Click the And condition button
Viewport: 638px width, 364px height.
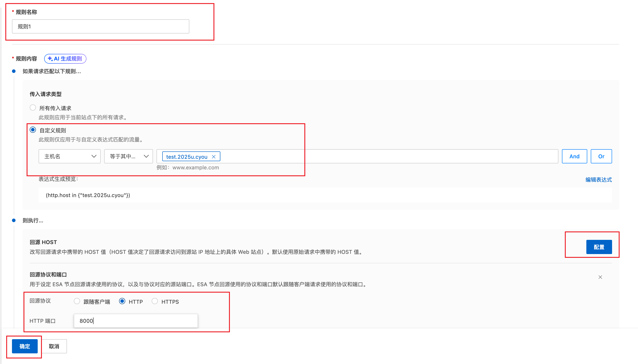[574, 156]
